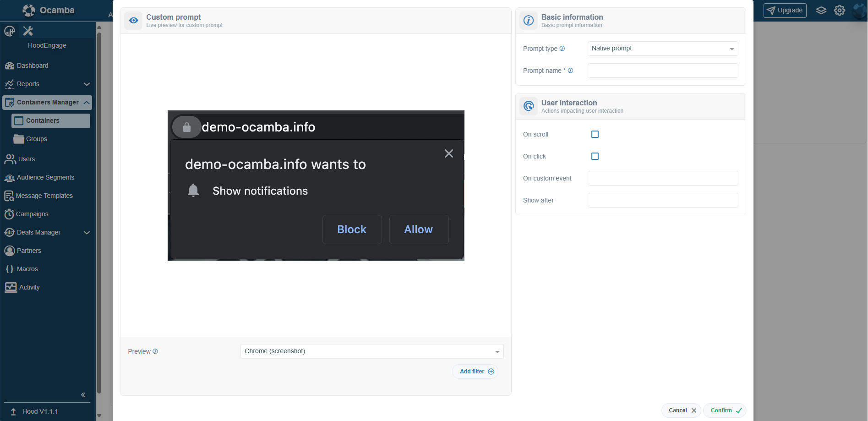Click Cancel to discard prompt
Screen dimensions: 868x421
point(681,410)
